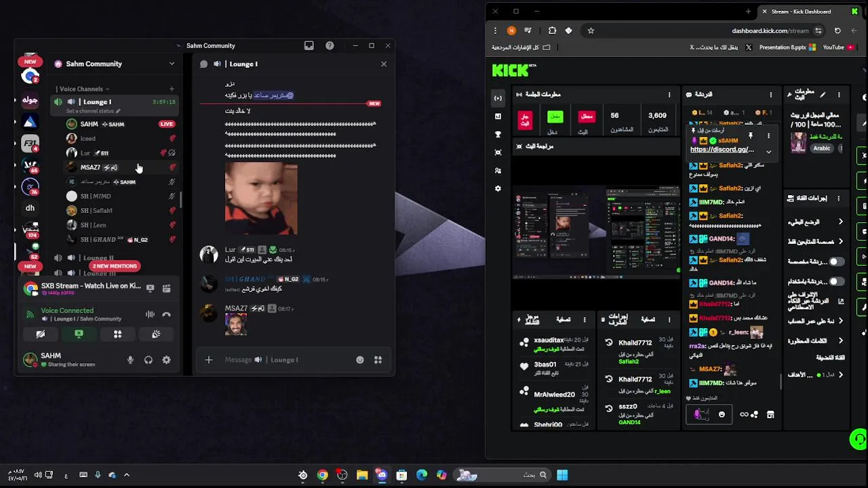Select Khalid7712 ban entry for Safiah2
This screenshot has width=868, height=488.
[638, 351]
